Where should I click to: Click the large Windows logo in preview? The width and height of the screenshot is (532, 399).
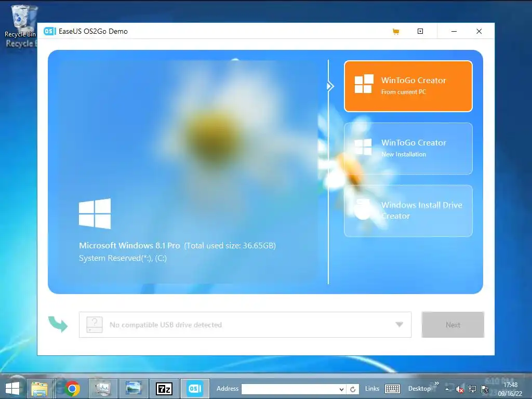point(95,214)
